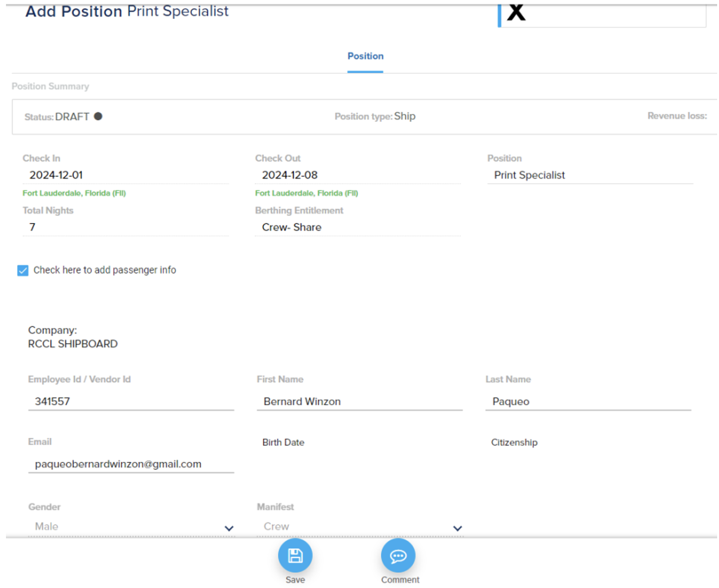
Task: Click the Citizenship label
Action: [514, 443]
